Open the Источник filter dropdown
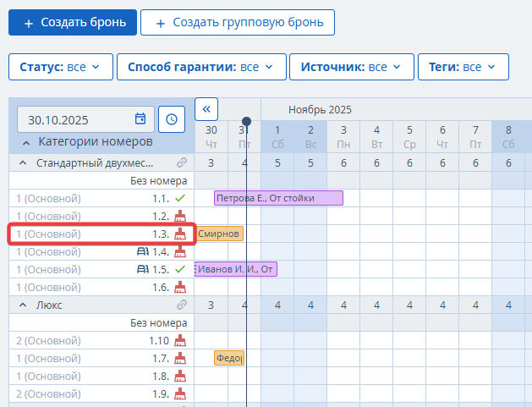 click(x=351, y=66)
